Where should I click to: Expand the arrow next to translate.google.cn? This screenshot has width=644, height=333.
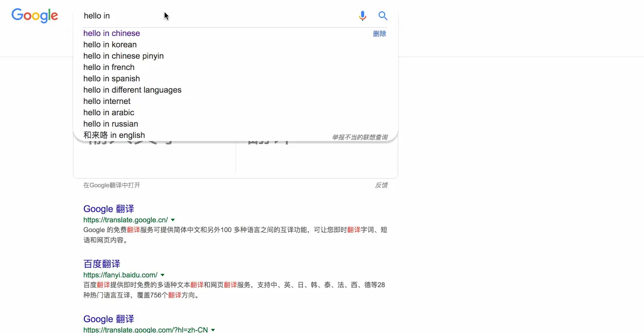tap(173, 220)
